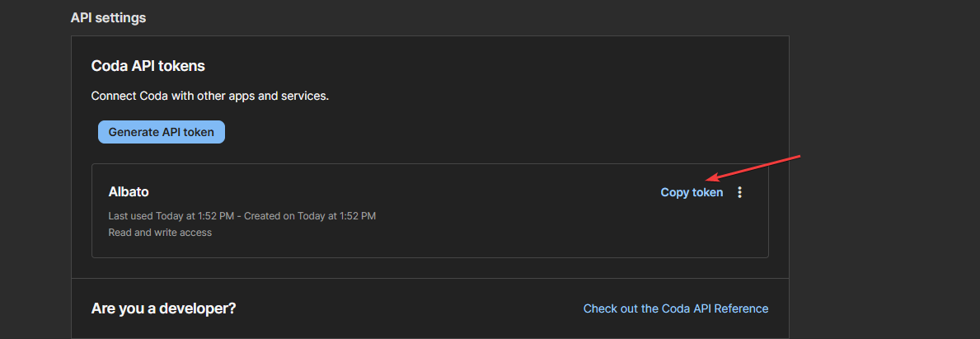This screenshot has height=339, width=980.
Task: Click the Connect Coda with other apps description
Action: tap(210, 96)
